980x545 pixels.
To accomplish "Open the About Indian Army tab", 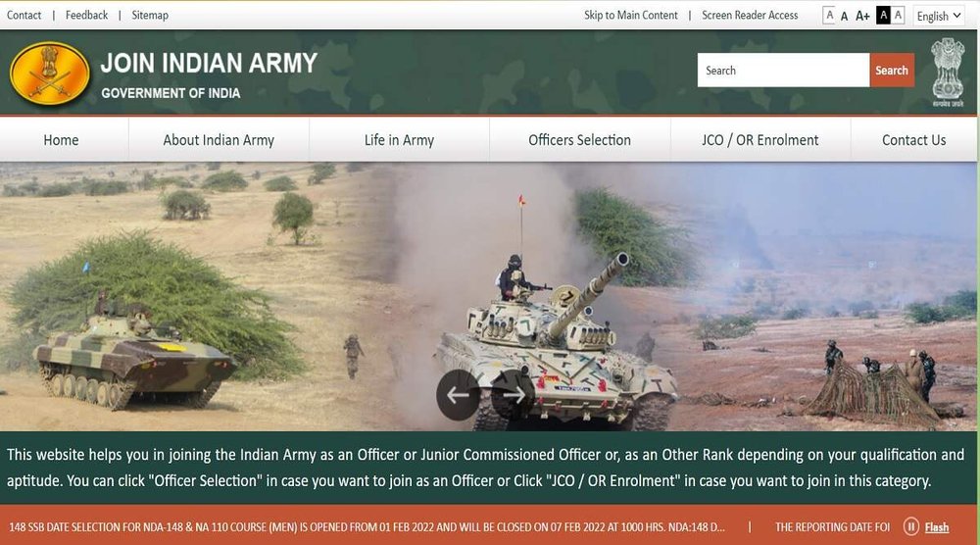I will point(219,140).
